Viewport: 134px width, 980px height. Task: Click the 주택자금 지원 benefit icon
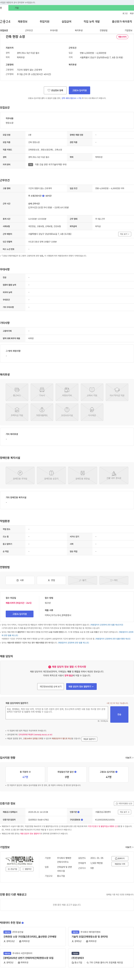click(17, 412)
